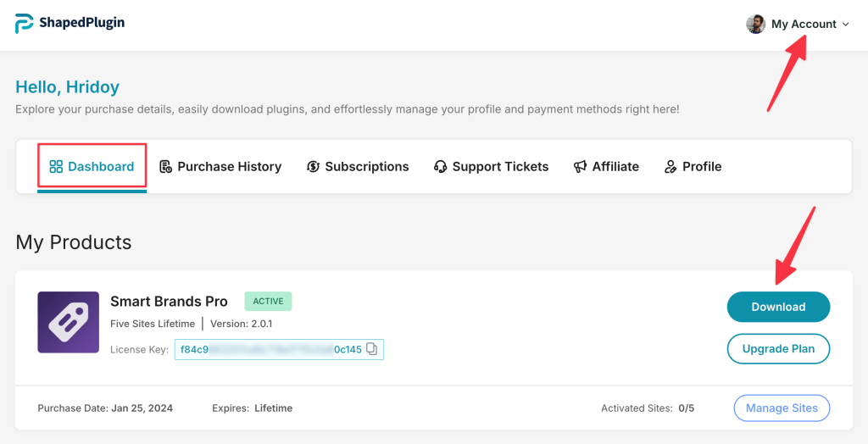Screen dimensions: 868x444
Task: Click the Smart Brands Pro product thumbnail
Action: (68, 322)
